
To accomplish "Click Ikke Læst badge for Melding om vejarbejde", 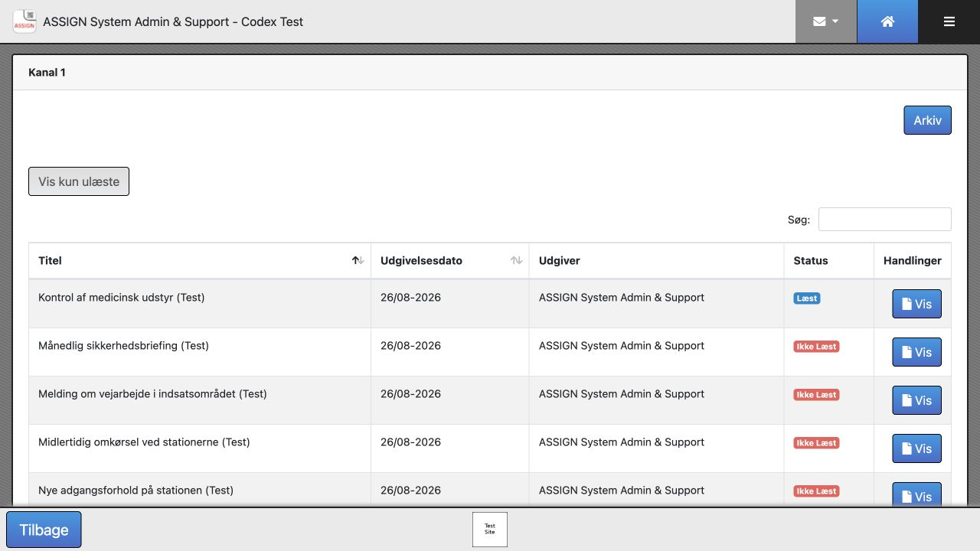I will coord(817,395).
